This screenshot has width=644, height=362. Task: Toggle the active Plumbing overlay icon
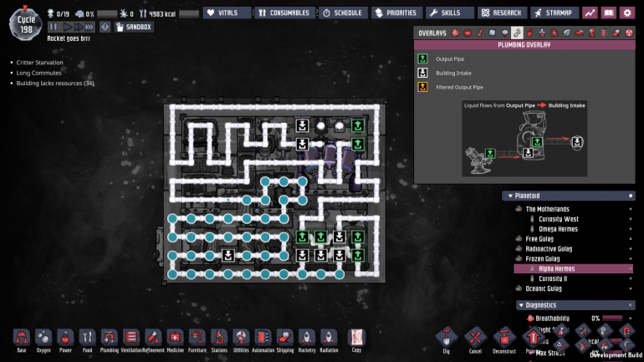coord(517,33)
